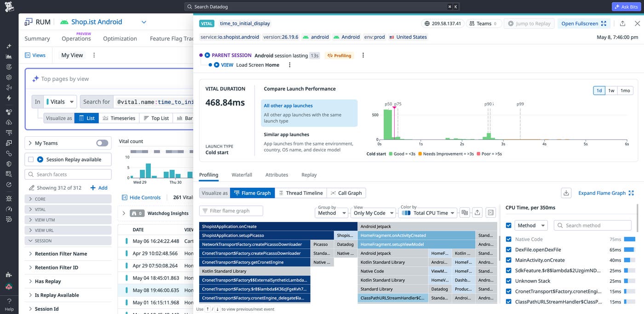Image resolution: width=644 pixels, height=314 pixels.
Task: Open the View Load Screen kebab menu
Action: coord(290,65)
